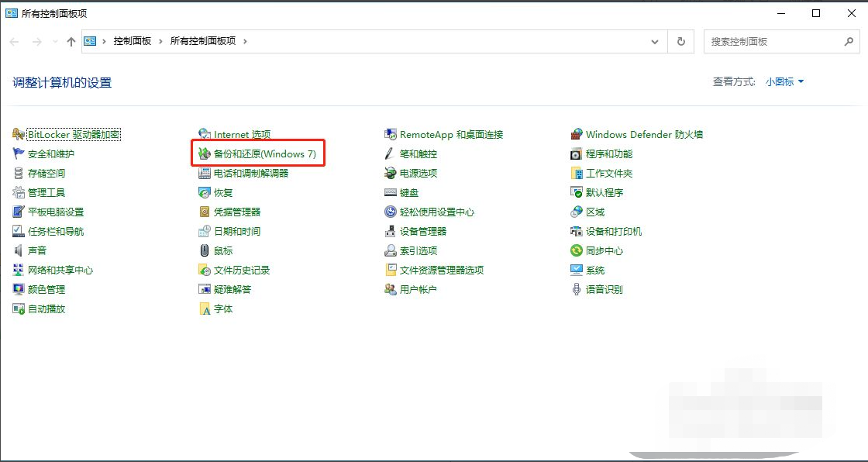Click the Windows Defender 防火墙 icon

point(577,135)
